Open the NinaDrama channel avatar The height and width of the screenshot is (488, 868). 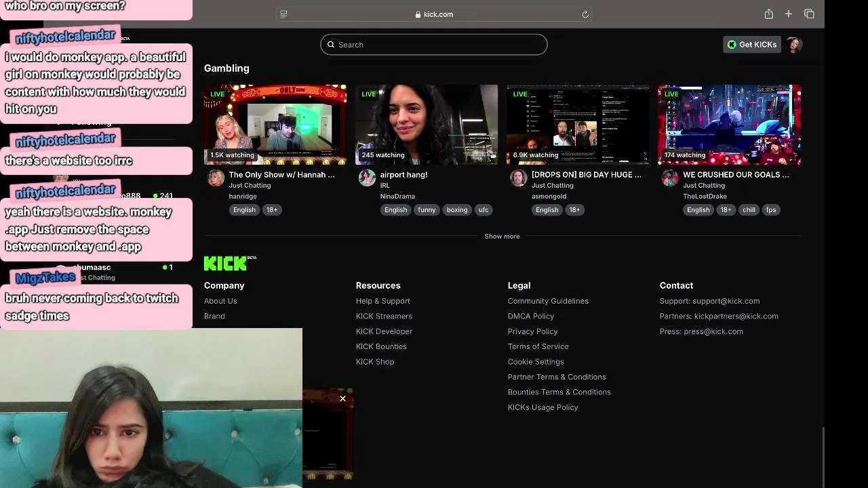tap(368, 178)
